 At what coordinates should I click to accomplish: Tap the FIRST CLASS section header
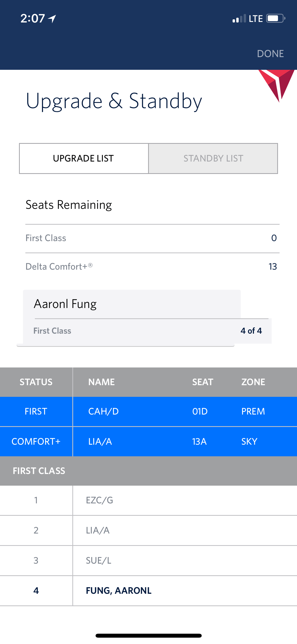click(39, 471)
